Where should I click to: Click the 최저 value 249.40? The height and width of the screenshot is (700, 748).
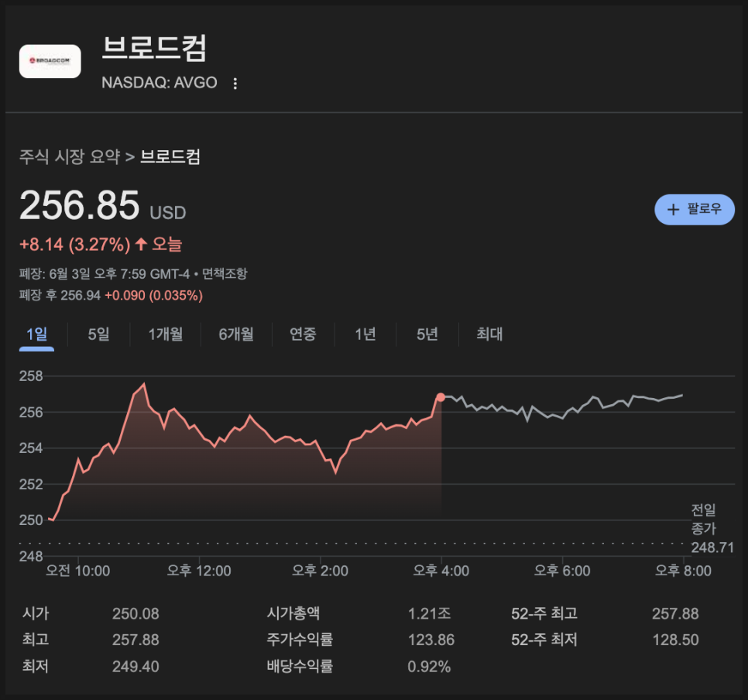click(136, 667)
